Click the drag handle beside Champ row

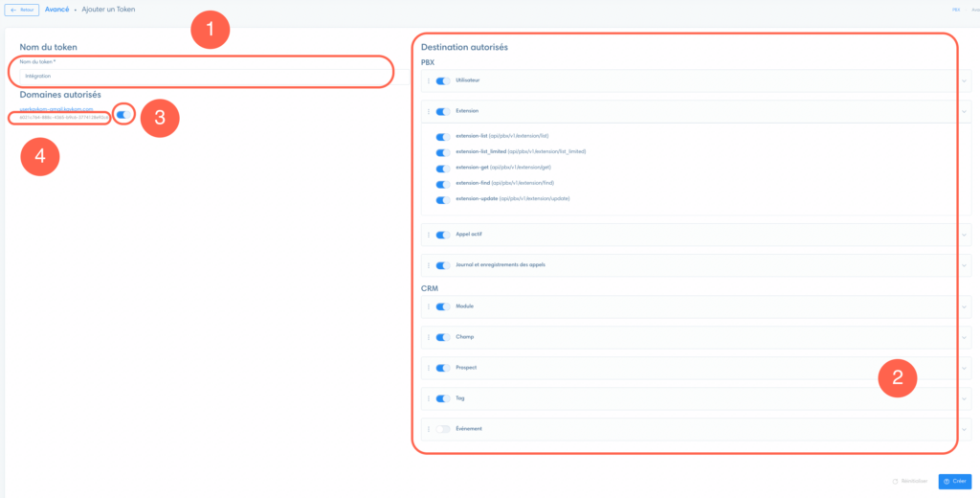[429, 337]
